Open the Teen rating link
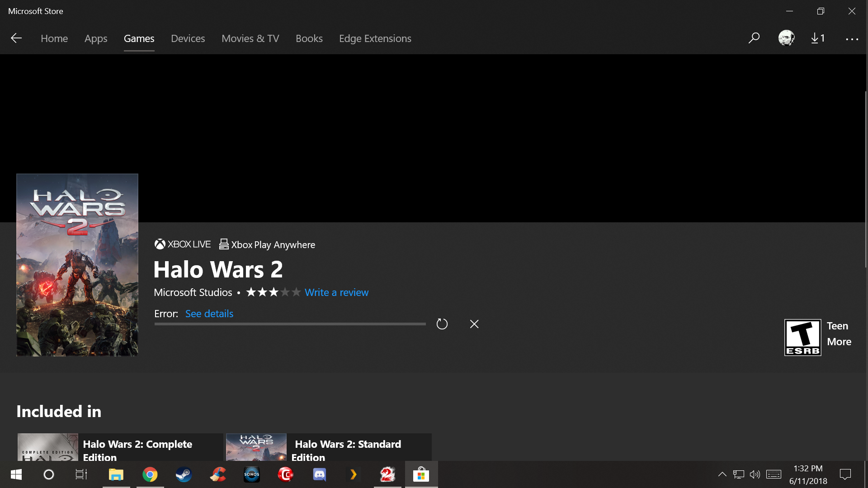Screen dimensions: 868x488 (838, 326)
